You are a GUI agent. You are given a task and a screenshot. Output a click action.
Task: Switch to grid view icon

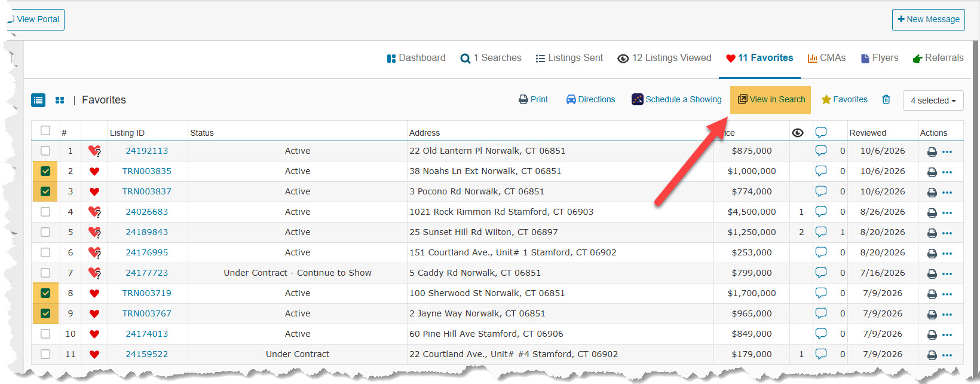[60, 100]
